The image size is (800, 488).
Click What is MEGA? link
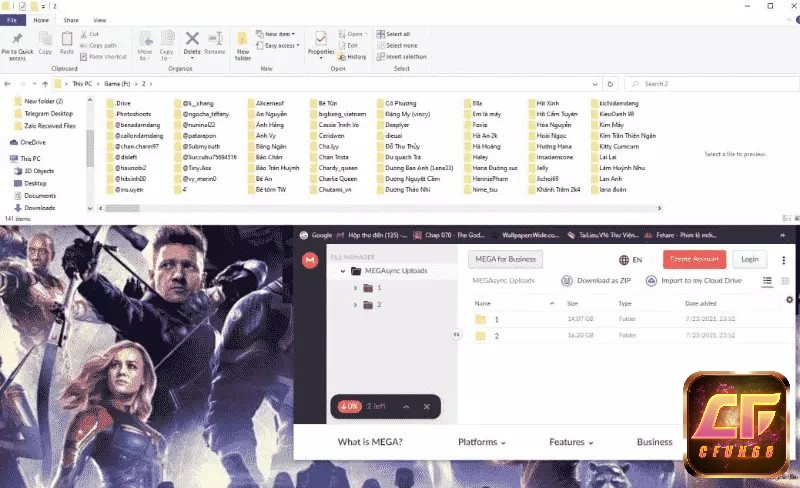[x=370, y=442]
